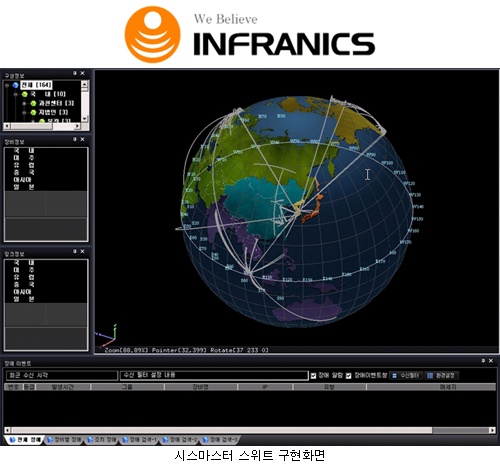Click the green node icon beside 국내 [10]

[x=24, y=94]
